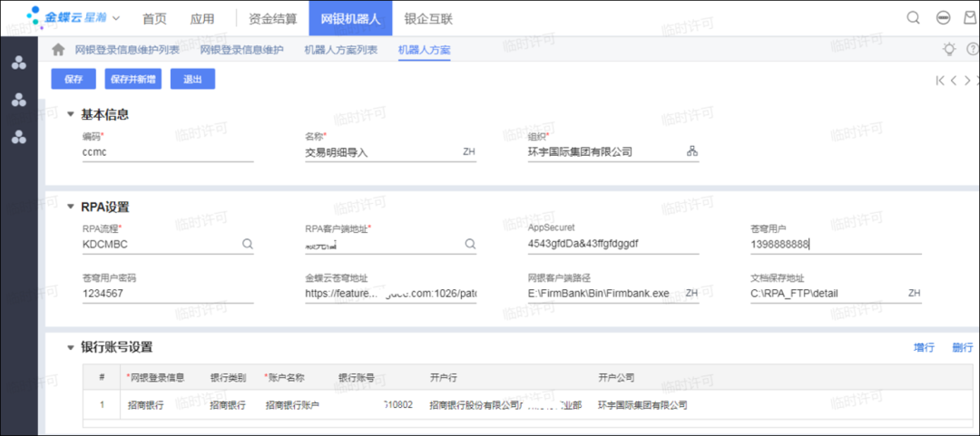Jump to the first record arrow
Image resolution: width=980 pixels, height=436 pixels.
(940, 80)
